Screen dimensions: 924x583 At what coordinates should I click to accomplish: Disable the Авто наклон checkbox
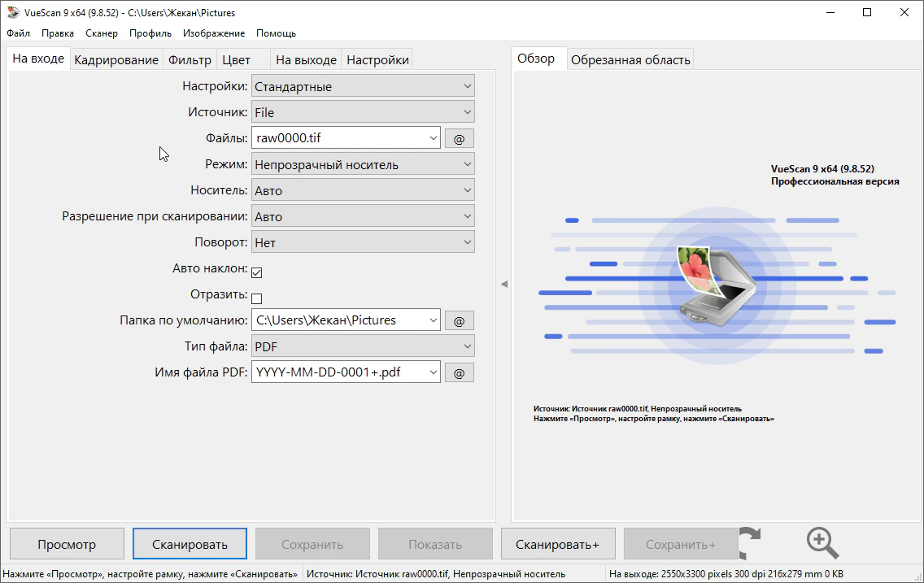pyautogui.click(x=257, y=272)
